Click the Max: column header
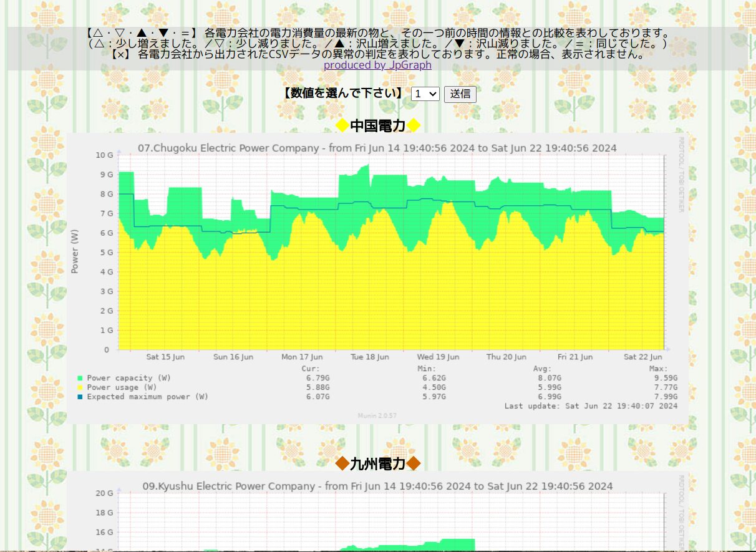This screenshot has height=552, width=756. click(659, 369)
